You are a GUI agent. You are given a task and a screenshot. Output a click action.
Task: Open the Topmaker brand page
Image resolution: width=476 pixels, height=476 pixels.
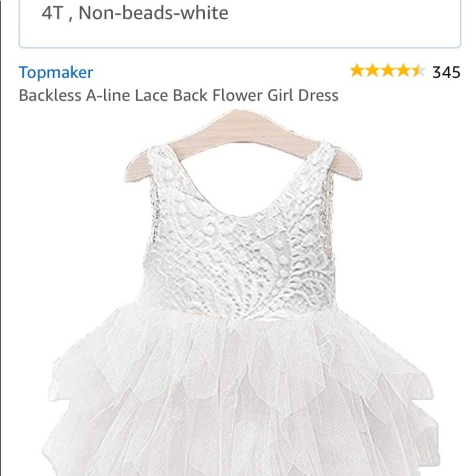pos(56,72)
